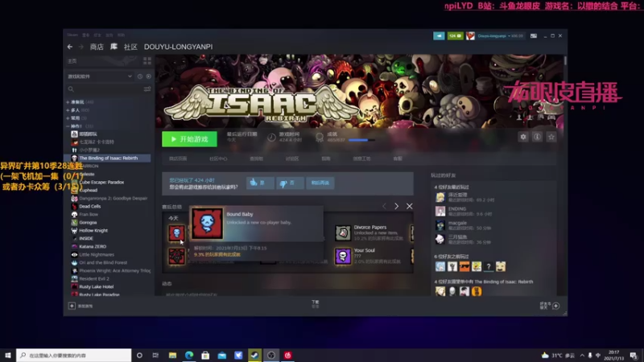Open the 社区 community tab
Screen dimensions: 644x362
click(x=130, y=47)
